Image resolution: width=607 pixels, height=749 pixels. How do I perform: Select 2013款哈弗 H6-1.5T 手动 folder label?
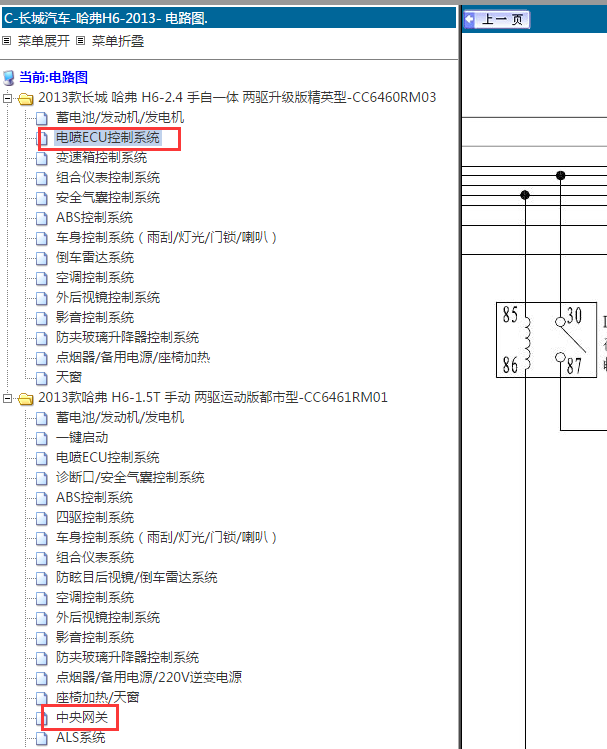pyautogui.click(x=213, y=397)
